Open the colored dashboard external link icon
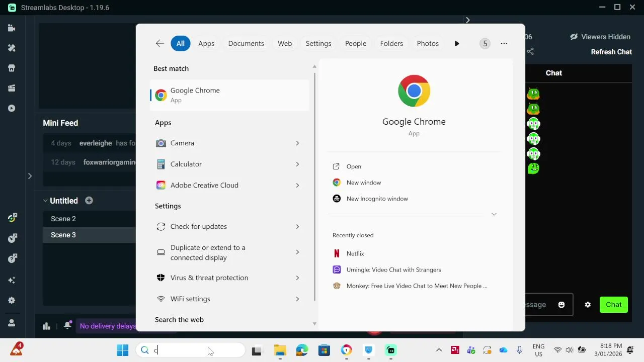 tap(13, 217)
